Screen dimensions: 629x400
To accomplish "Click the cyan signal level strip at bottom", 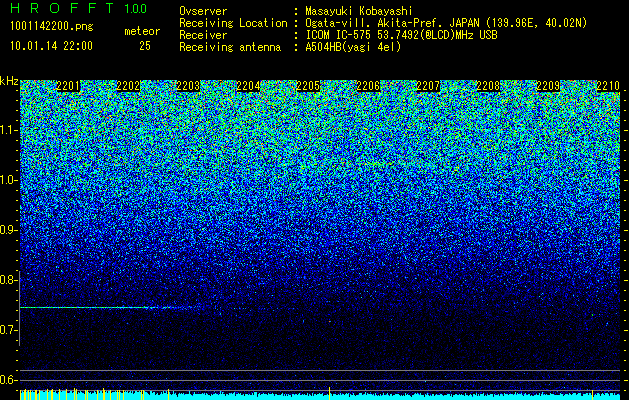I will (x=320, y=396).
